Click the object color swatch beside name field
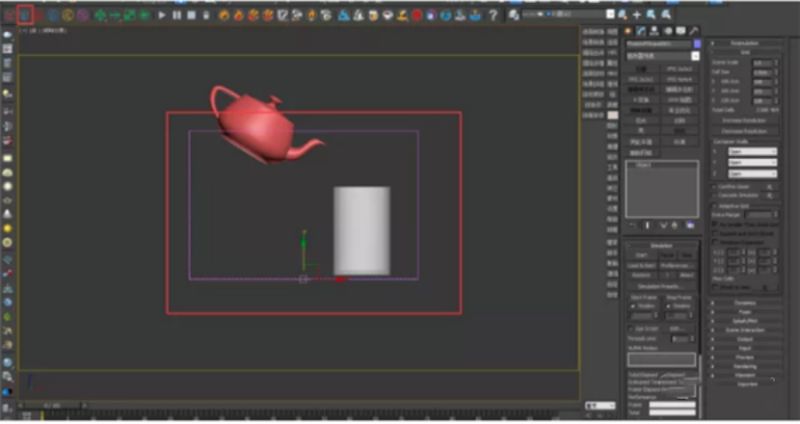Image resolution: width=800 pixels, height=424 pixels. point(697,44)
